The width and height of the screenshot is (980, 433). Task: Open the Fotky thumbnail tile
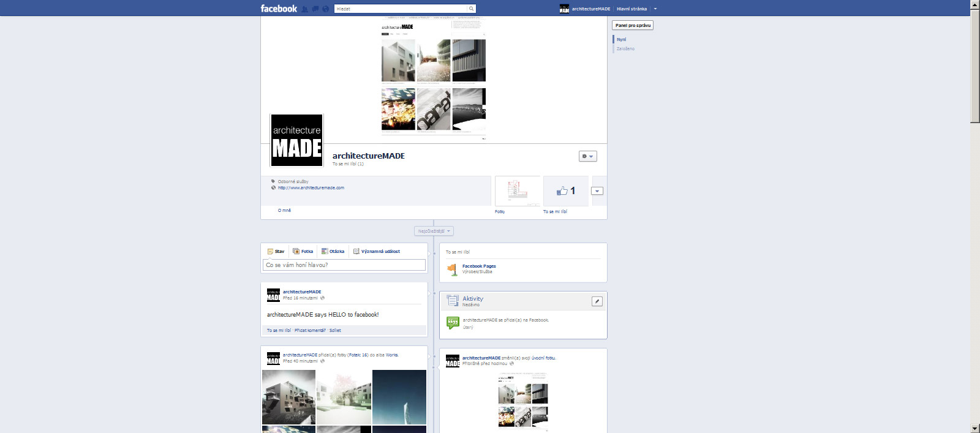point(518,191)
